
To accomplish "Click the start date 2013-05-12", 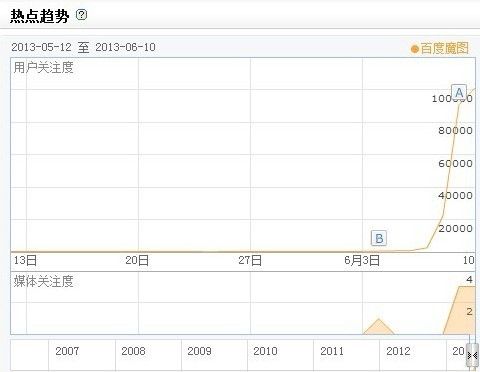I will (41, 47).
